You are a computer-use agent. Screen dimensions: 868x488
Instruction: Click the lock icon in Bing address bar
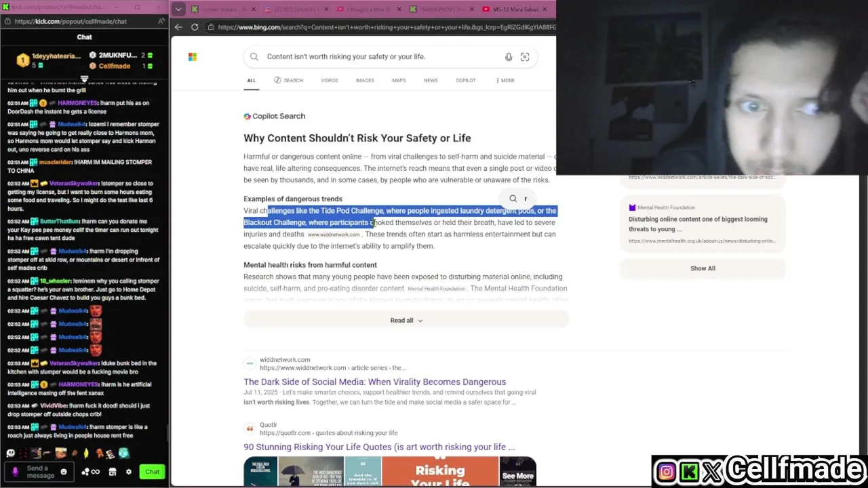(x=212, y=27)
